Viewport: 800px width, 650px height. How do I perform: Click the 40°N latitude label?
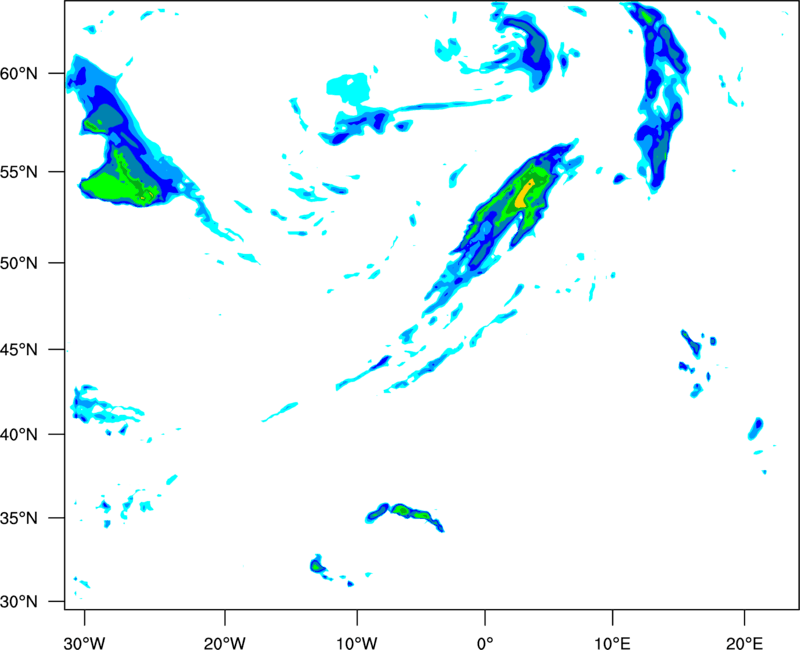[x=19, y=435]
